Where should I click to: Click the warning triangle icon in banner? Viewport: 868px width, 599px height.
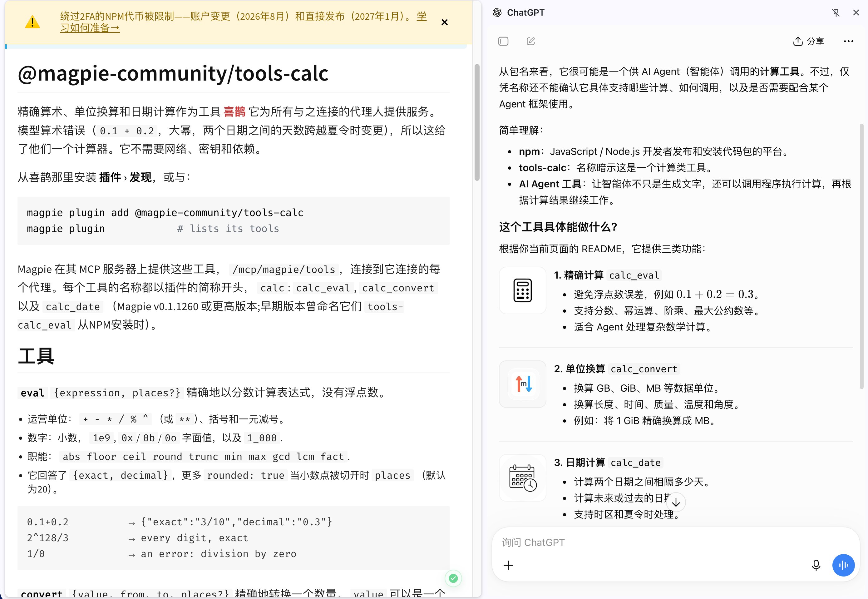[x=32, y=22]
